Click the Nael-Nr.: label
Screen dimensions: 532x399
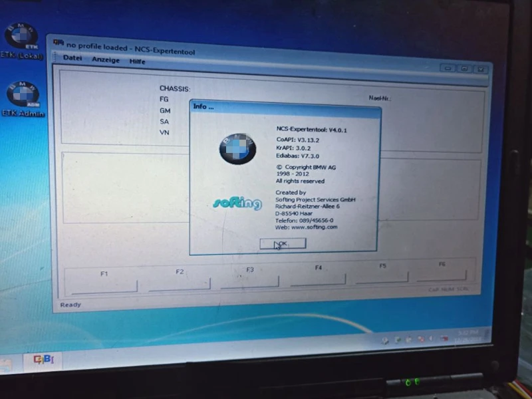[380, 98]
